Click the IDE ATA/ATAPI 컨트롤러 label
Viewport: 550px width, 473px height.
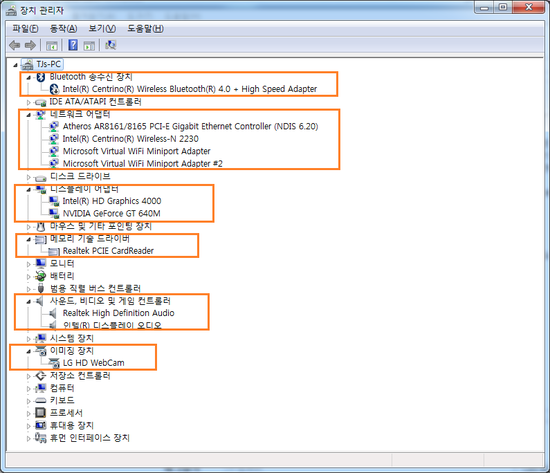[95, 102]
